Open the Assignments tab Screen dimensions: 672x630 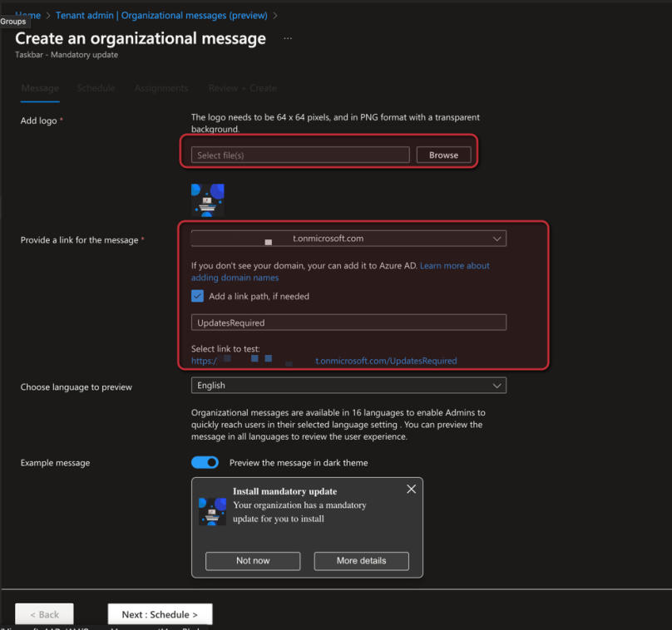click(161, 88)
